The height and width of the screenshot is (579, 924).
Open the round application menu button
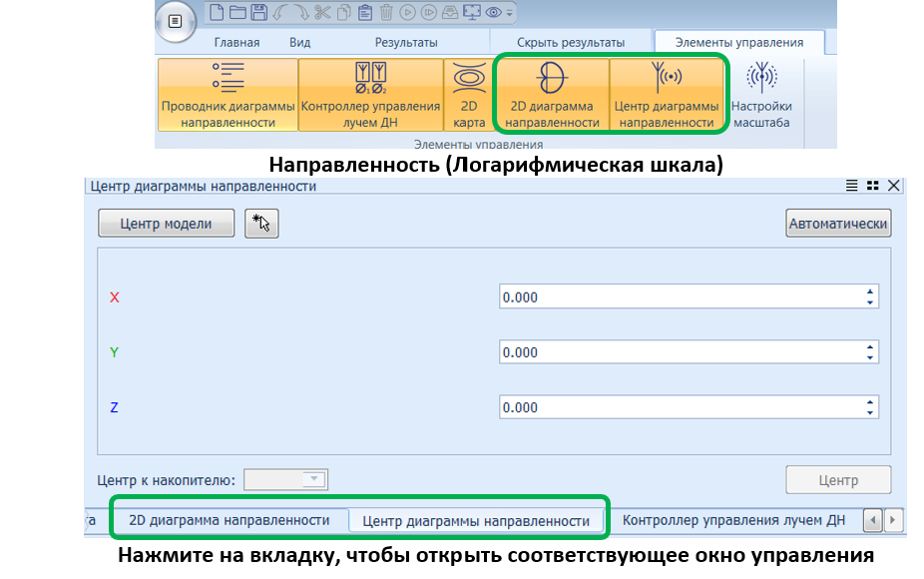pyautogui.click(x=177, y=22)
